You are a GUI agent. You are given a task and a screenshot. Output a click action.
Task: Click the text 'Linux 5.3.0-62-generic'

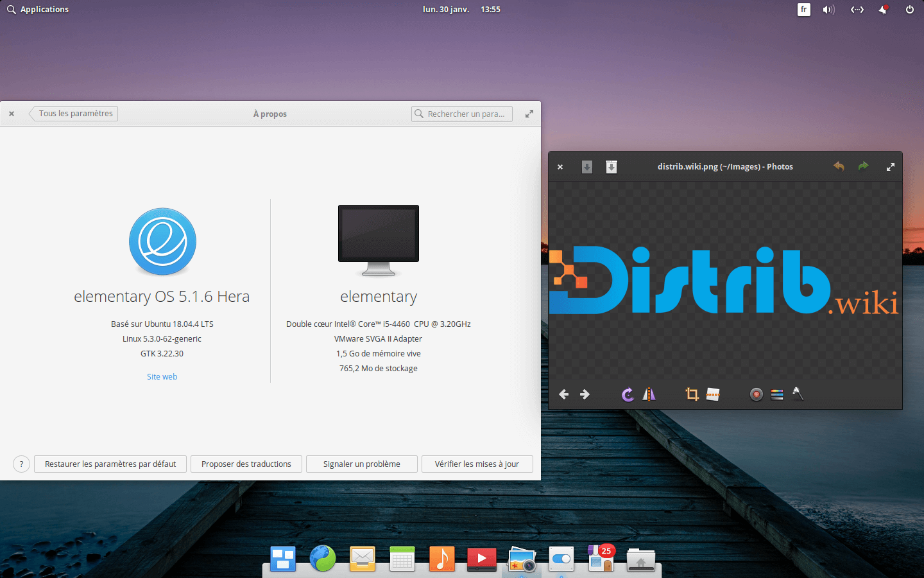pos(162,339)
